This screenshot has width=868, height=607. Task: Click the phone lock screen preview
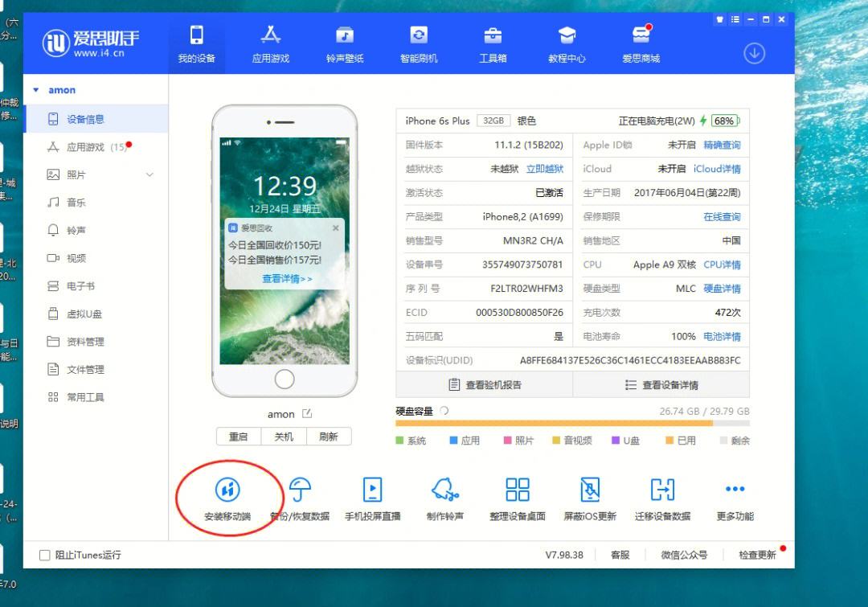pos(285,251)
